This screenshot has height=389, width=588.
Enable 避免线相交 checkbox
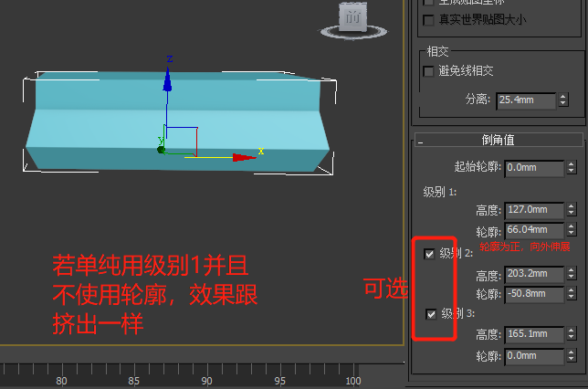(428, 71)
